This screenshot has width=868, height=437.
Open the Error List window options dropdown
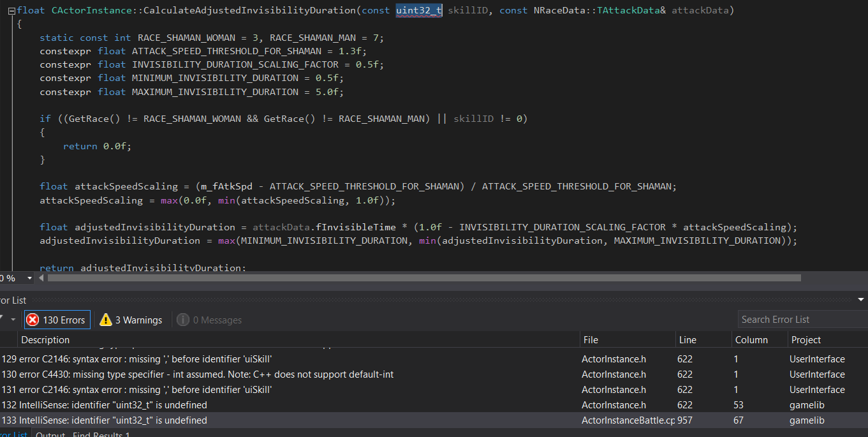861,299
